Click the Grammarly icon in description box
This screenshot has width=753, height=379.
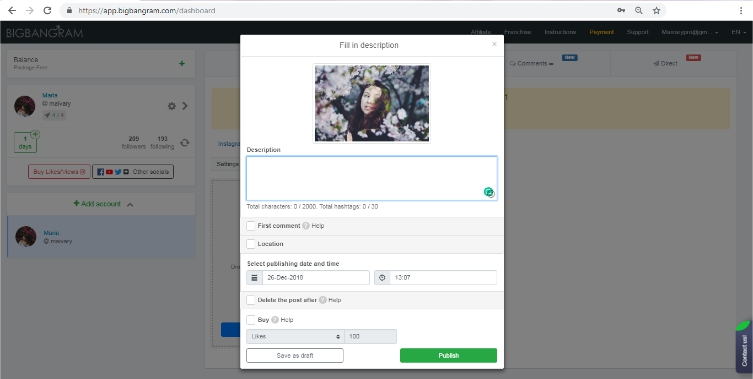488,192
